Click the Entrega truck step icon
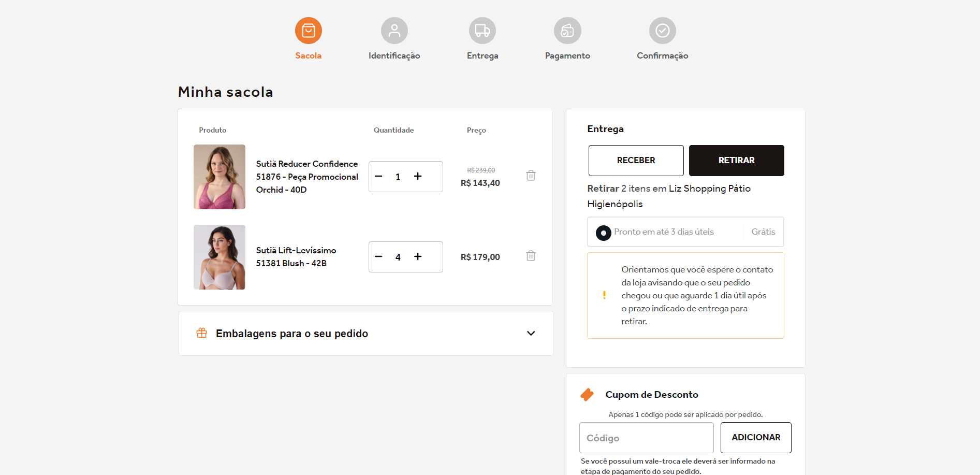The height and width of the screenshot is (475, 980). tap(482, 31)
